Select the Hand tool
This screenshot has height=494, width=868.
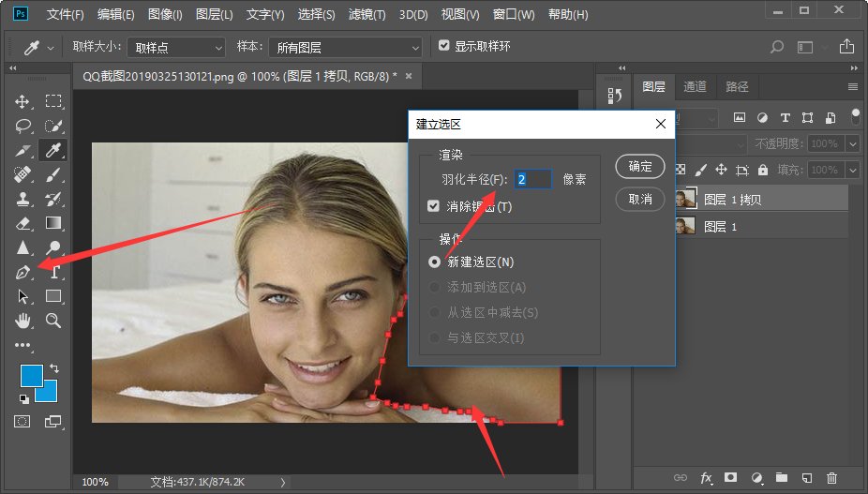point(22,320)
